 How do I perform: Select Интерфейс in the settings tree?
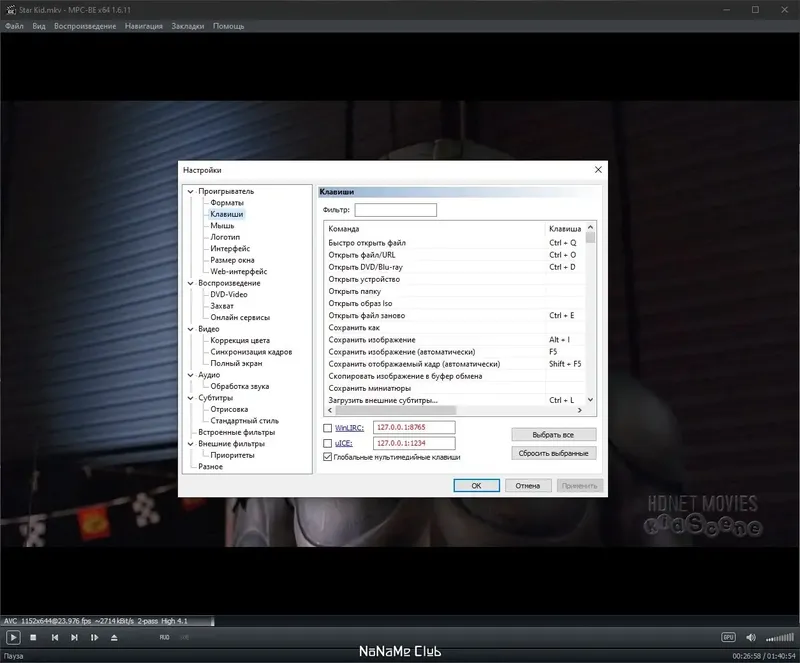(230, 249)
